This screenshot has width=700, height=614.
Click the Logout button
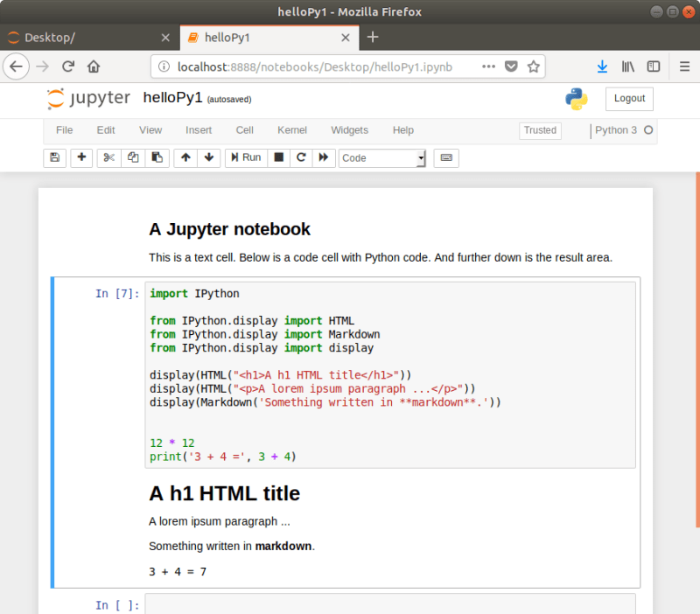tap(628, 99)
